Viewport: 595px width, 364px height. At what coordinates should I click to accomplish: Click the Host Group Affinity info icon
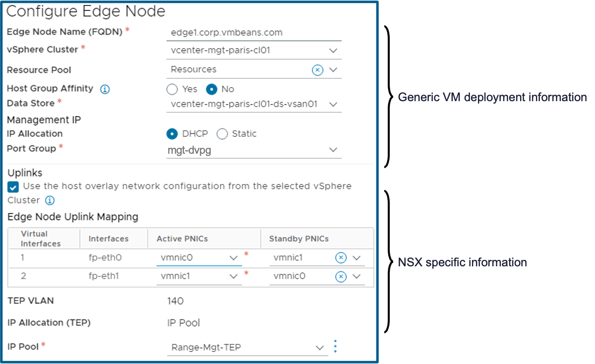[x=105, y=88]
